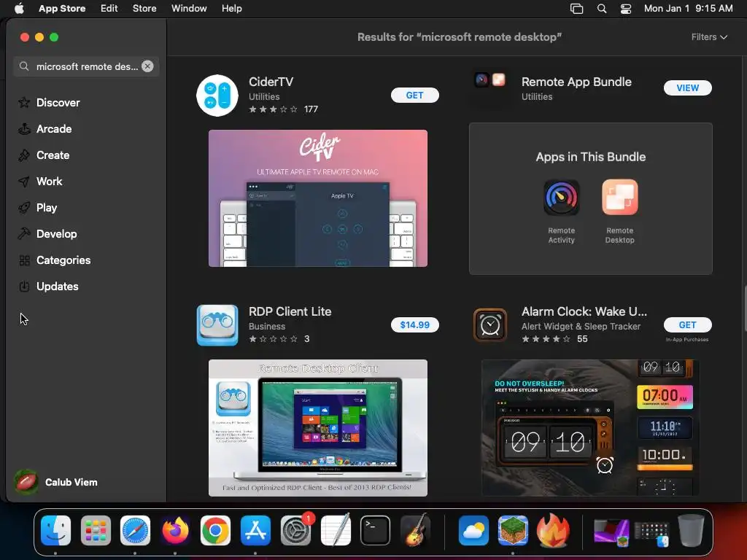Launch Safari from the Dock
The height and width of the screenshot is (560, 747).
coord(135,530)
